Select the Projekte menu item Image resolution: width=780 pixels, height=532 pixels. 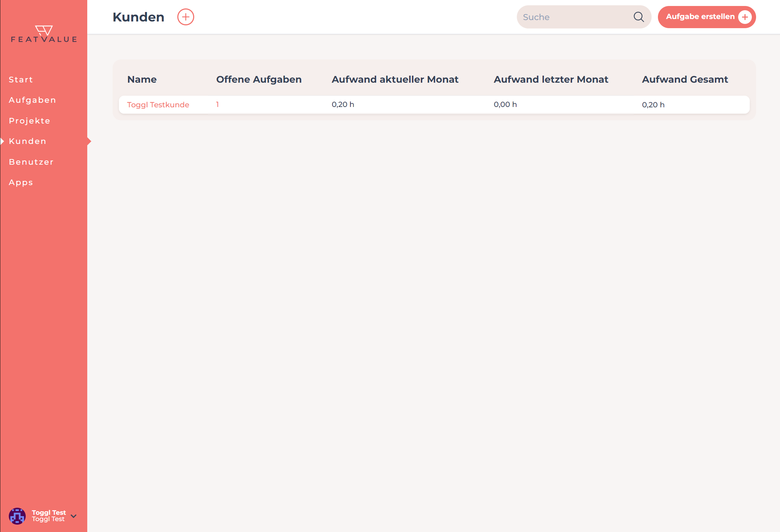(x=30, y=121)
